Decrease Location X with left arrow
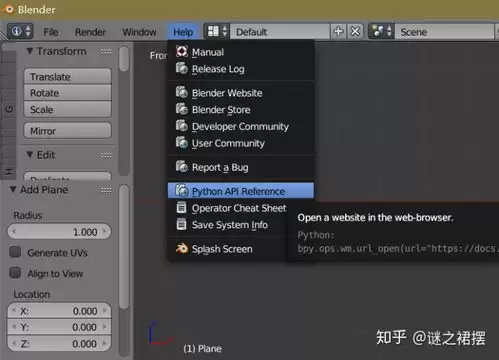The width and height of the screenshot is (499, 360). [14, 310]
